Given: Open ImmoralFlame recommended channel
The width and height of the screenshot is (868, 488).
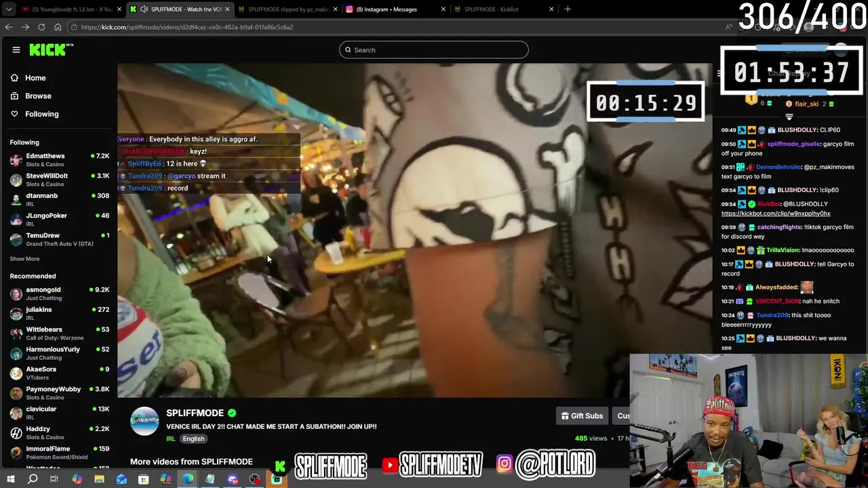Looking at the screenshot, I should click(x=60, y=452).
